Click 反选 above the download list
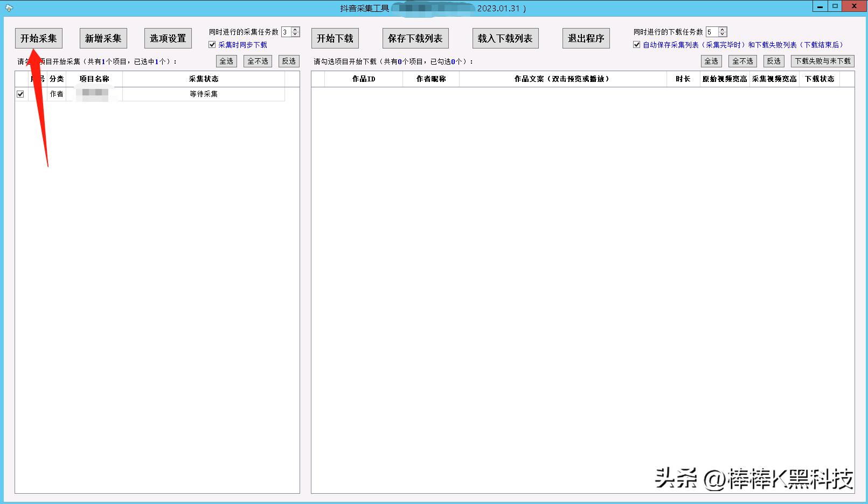Screen dimensions: 868x504 click(773, 61)
